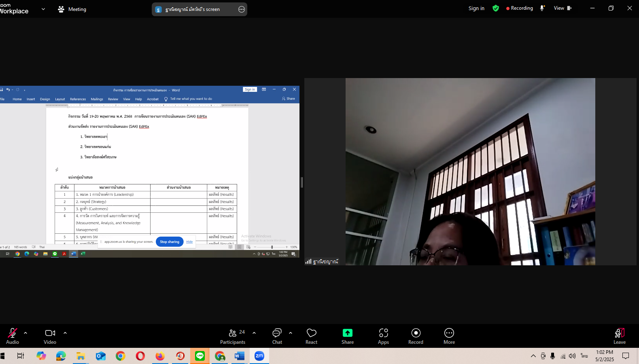Start recording with the Record button
This screenshot has width=639, height=364.
tap(416, 336)
